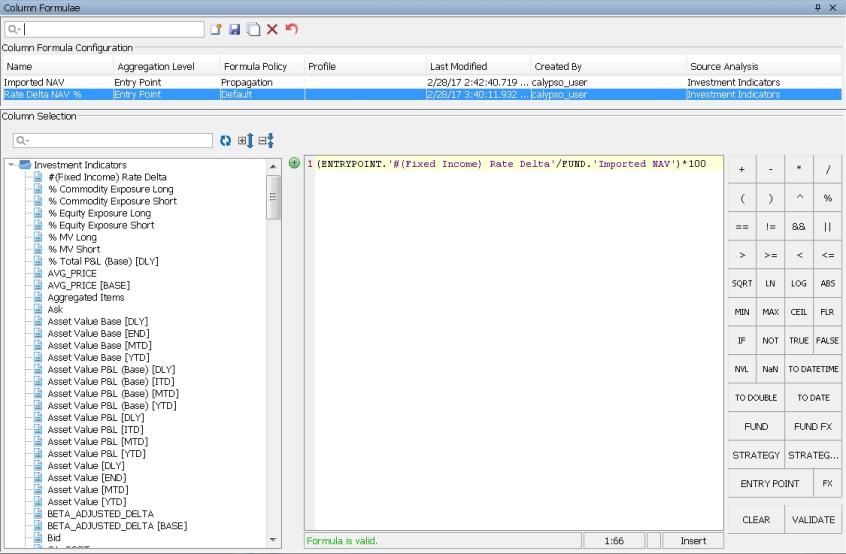Insert the FUND function
846x554 pixels.
(x=756, y=426)
